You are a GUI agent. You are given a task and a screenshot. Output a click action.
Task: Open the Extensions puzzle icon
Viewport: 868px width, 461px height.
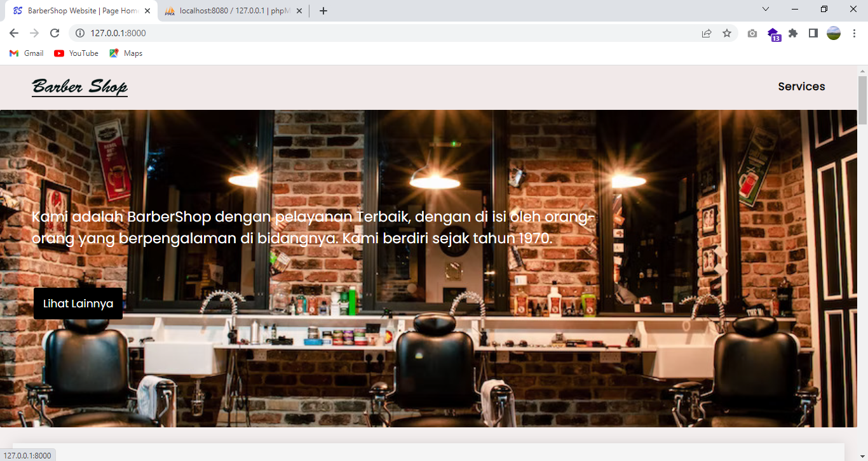793,33
